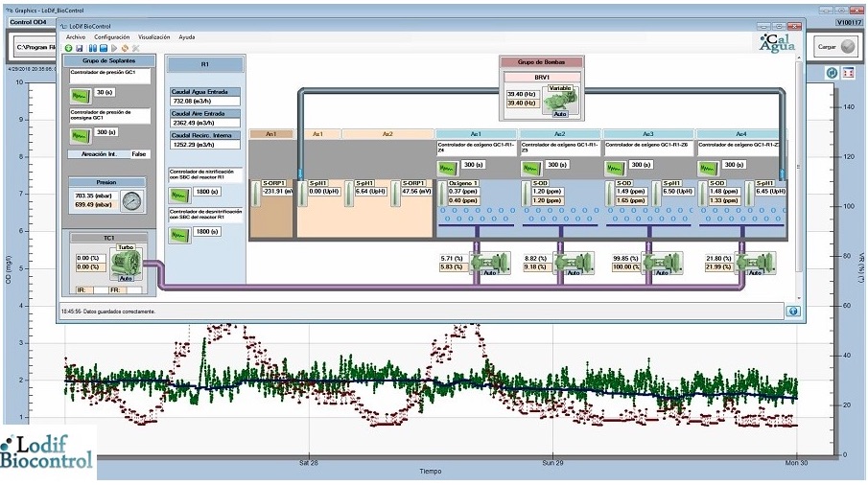Click the S-OD sensor probe in Ae2
Image resolution: width=868 pixels, height=485 pixels.
(526, 194)
